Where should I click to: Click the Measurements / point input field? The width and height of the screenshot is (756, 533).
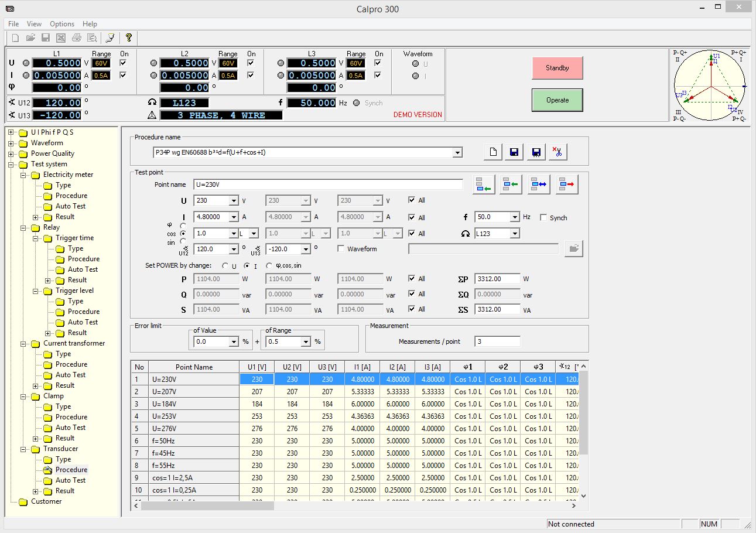tap(497, 341)
